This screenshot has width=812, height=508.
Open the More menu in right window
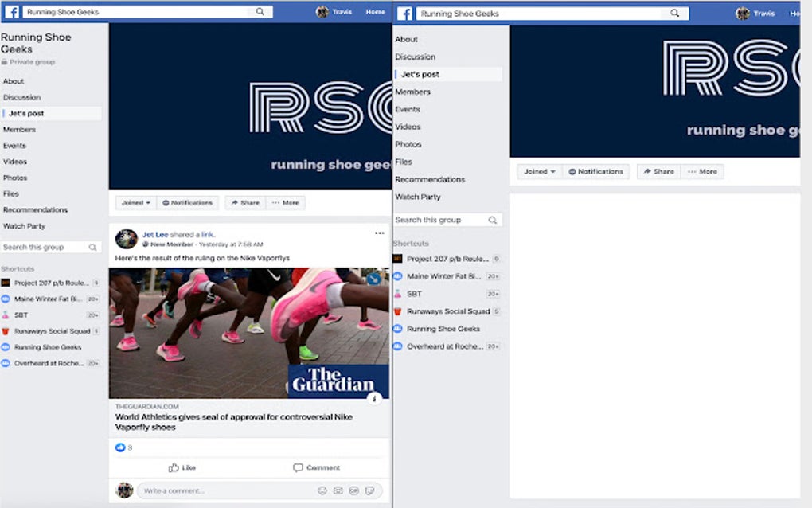point(703,171)
